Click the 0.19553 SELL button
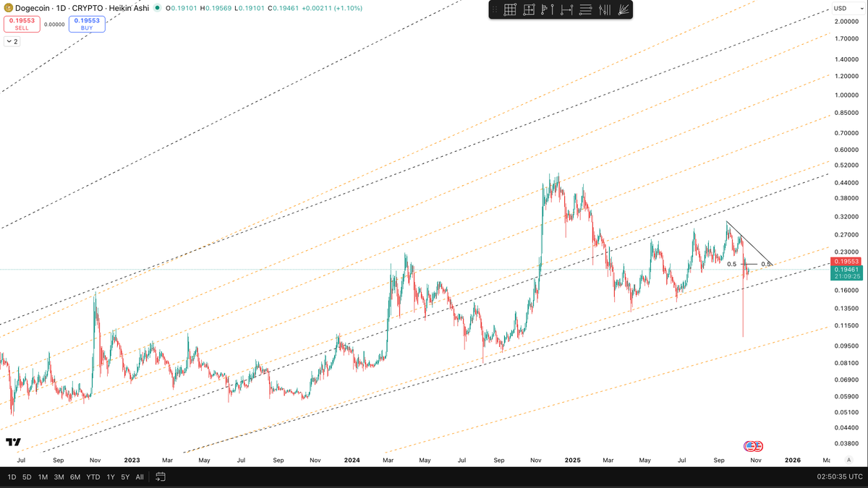The width and height of the screenshot is (868, 488). [x=22, y=25]
